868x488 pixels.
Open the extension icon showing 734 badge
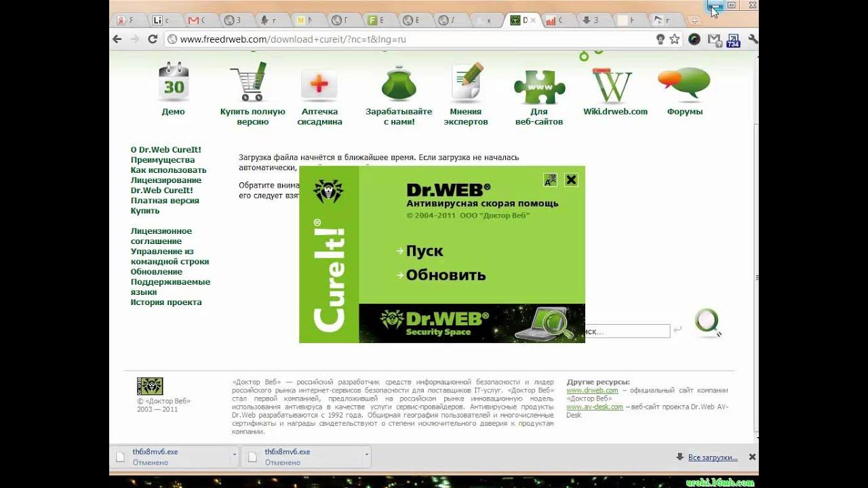(x=733, y=41)
